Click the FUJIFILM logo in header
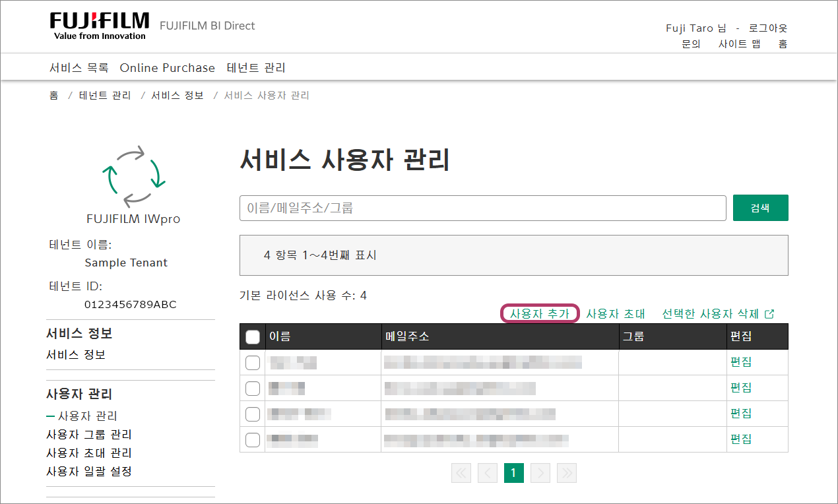Viewport: 838px width, 504px height. [100, 26]
